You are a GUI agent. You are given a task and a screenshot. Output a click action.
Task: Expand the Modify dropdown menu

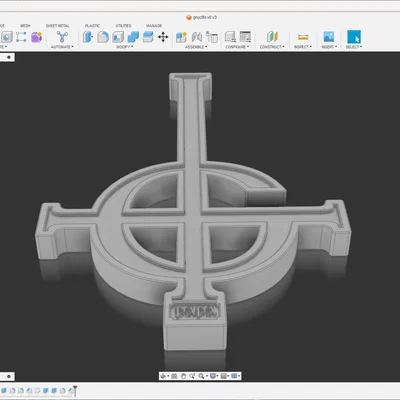tap(124, 47)
